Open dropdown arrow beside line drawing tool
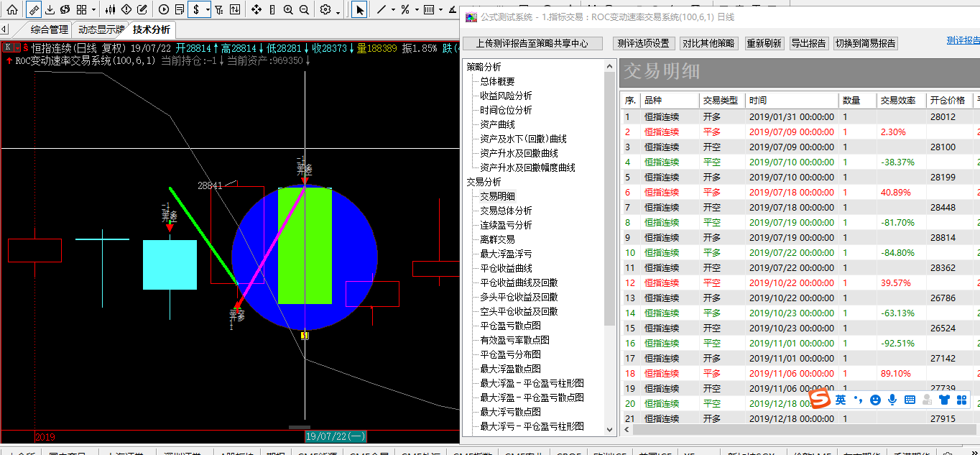 point(393,9)
